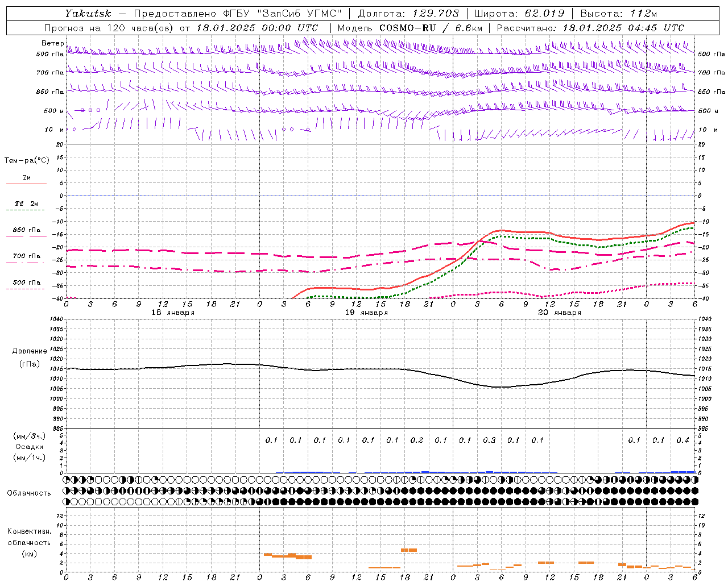Click the solid line sample under 2м legend
This screenshot has width=728, height=582.
coord(26,184)
